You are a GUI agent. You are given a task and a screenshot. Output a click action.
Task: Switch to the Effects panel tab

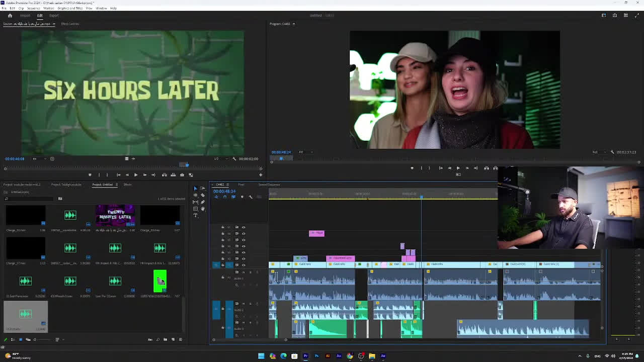coord(128,185)
